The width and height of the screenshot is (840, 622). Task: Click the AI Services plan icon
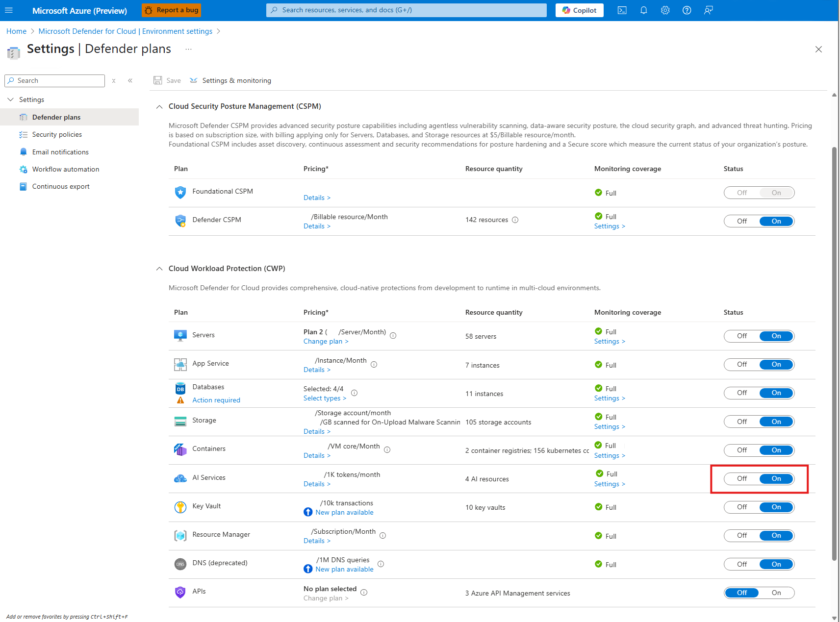click(x=180, y=478)
